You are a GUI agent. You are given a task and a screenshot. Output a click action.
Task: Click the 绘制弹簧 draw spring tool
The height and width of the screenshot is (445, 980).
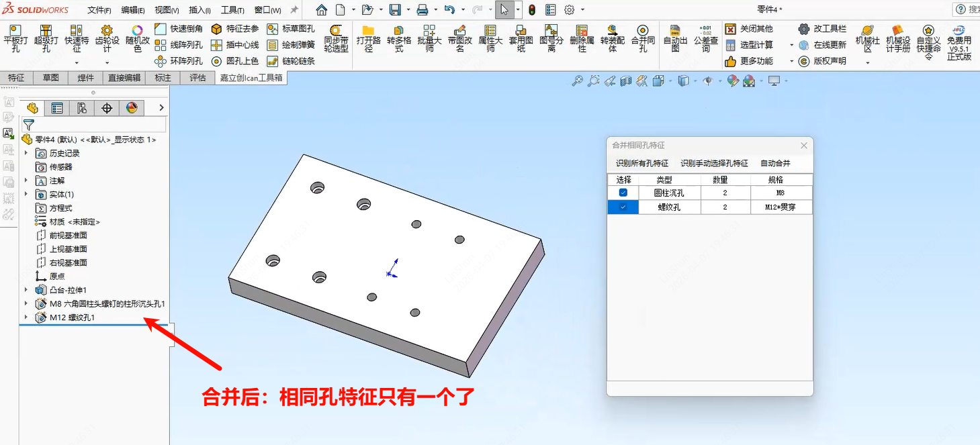[x=291, y=45]
